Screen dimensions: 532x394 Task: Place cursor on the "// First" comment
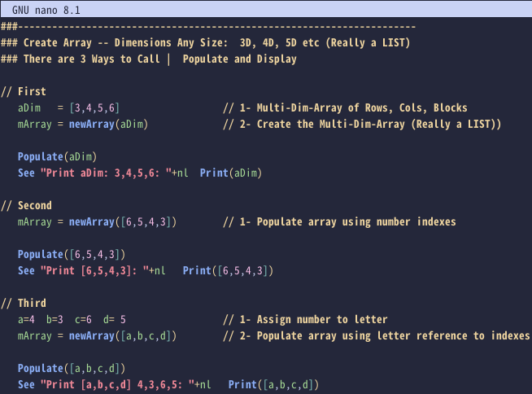coord(24,91)
